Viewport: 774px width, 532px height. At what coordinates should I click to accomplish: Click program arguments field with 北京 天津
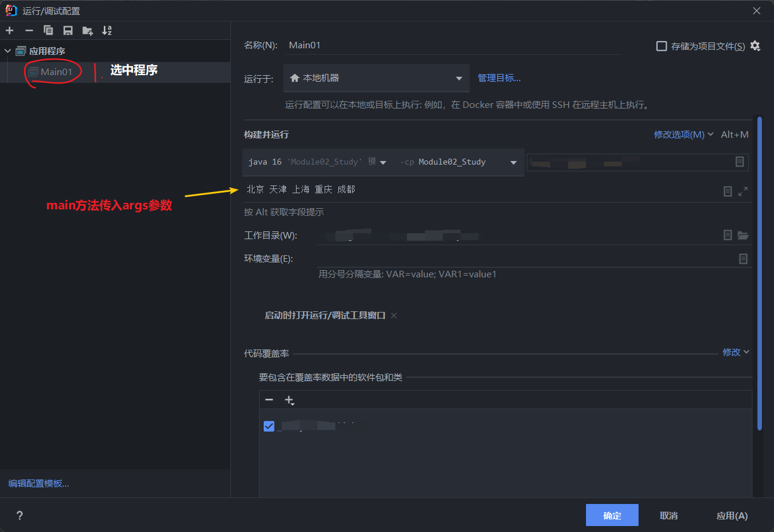480,190
